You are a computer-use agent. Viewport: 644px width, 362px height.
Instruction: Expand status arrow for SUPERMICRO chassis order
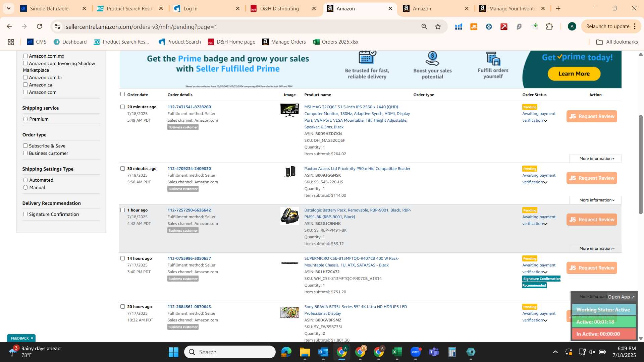point(545,272)
